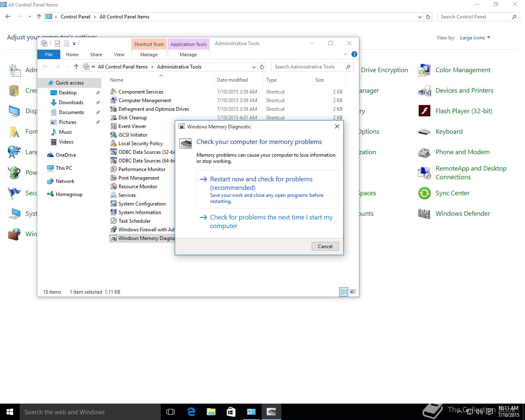Screen dimensions: 525x420
Task: Open Quick Access Toolbar customize dropdown
Action: point(74,43)
